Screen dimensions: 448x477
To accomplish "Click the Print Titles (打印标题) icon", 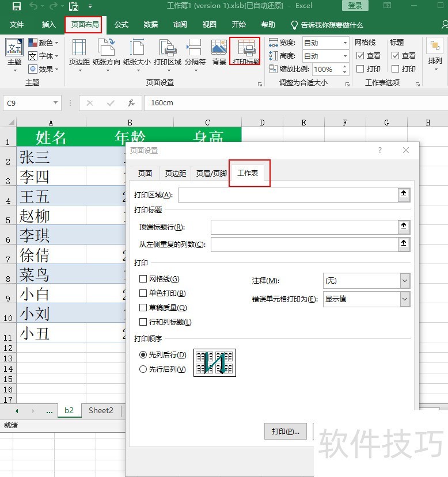I will pyautogui.click(x=245, y=51).
